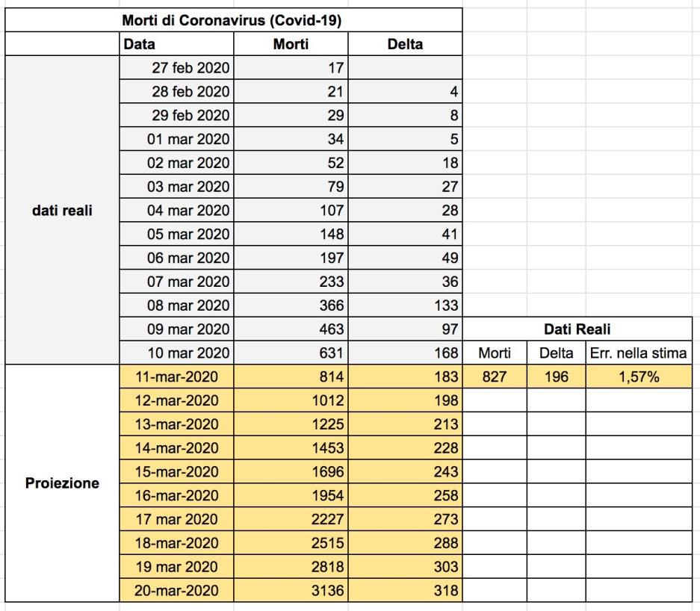Click the cell showing 1,57%

(639, 377)
